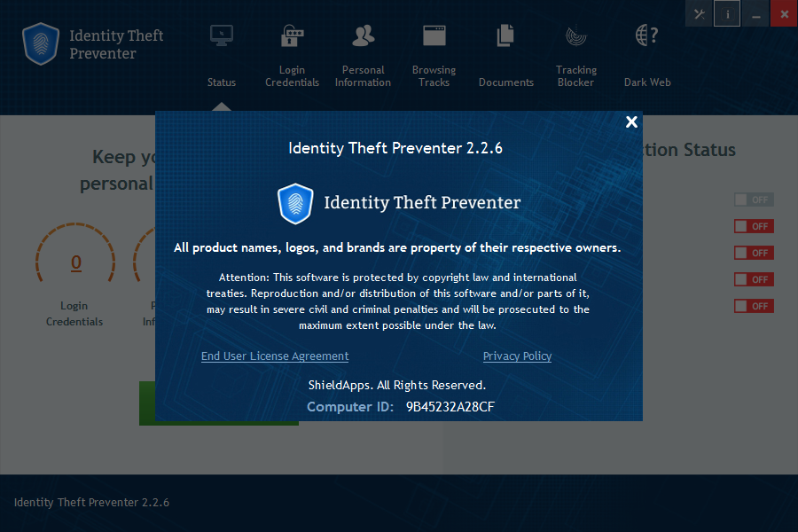Screen dimensions: 798x532
Task: Click the 'Computer ID:' label
Action: [350, 407]
